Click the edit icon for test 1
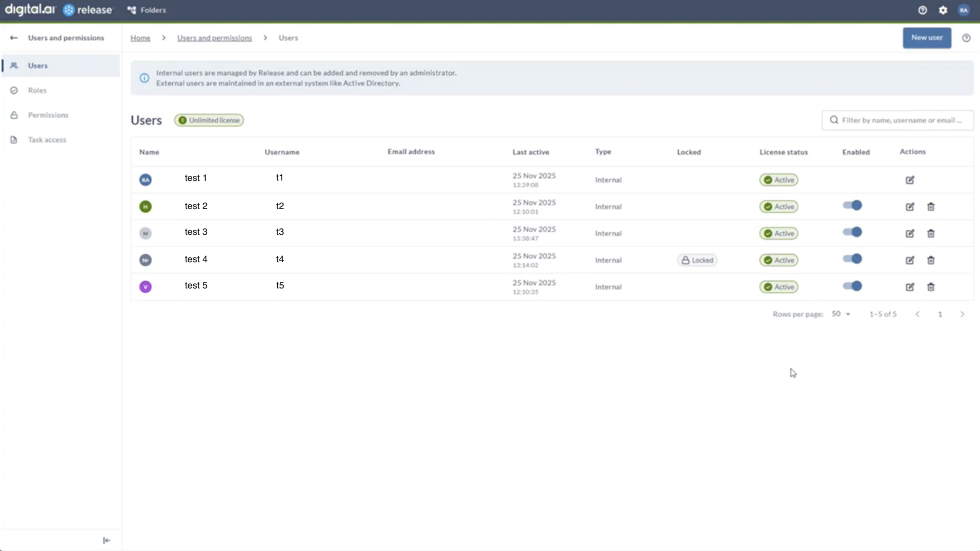Viewport: 980px width, 551px height. coord(910,180)
